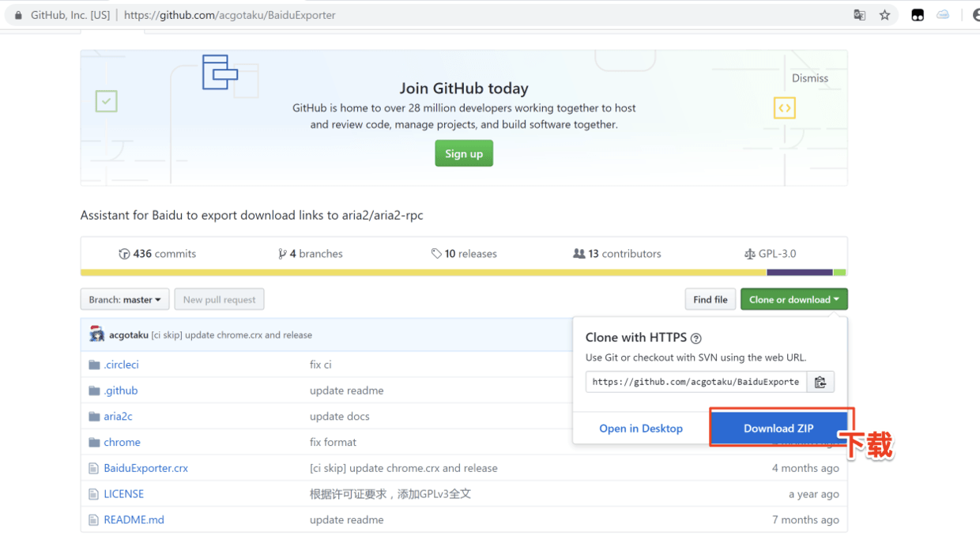980x540 pixels.
Task: Click the folder icon beside .github
Action: [x=94, y=391]
